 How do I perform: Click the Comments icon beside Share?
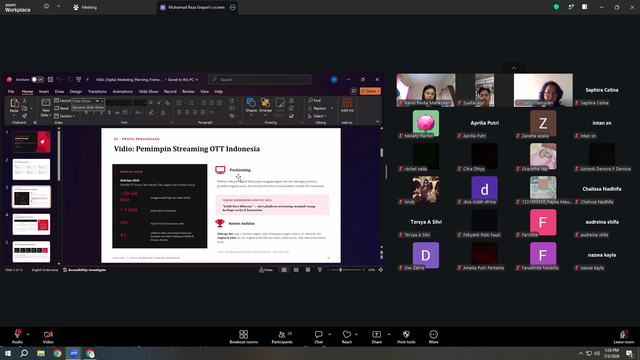tap(353, 91)
